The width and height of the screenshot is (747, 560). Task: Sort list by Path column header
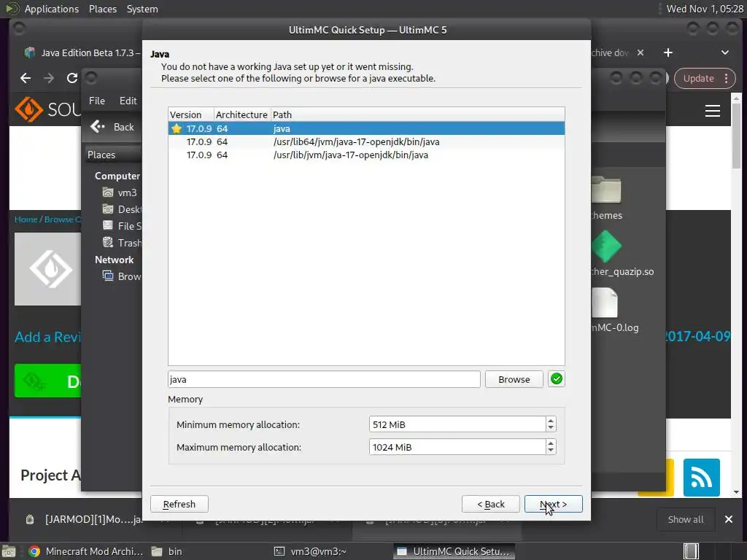pos(417,114)
